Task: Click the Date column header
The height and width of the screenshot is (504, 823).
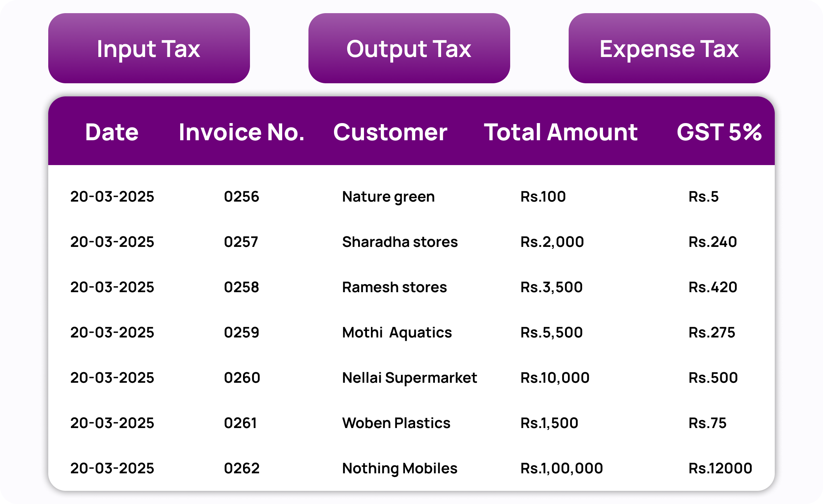Action: tap(112, 132)
